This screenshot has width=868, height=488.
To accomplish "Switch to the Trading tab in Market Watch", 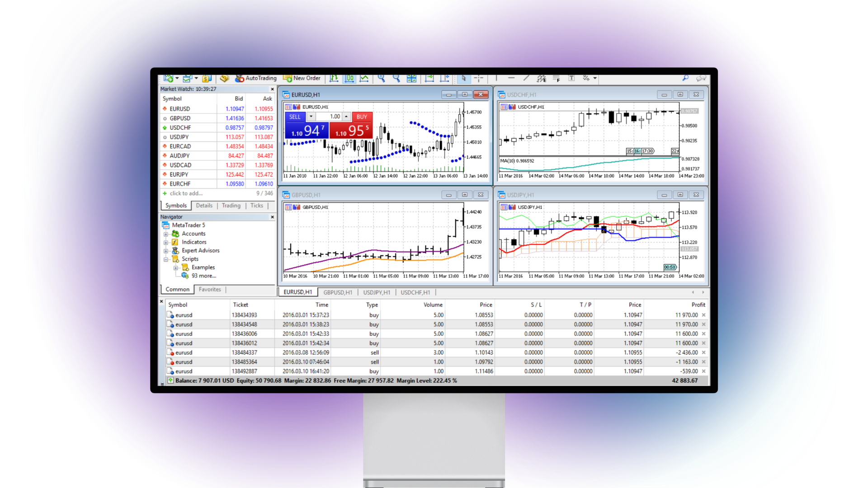I will (231, 206).
